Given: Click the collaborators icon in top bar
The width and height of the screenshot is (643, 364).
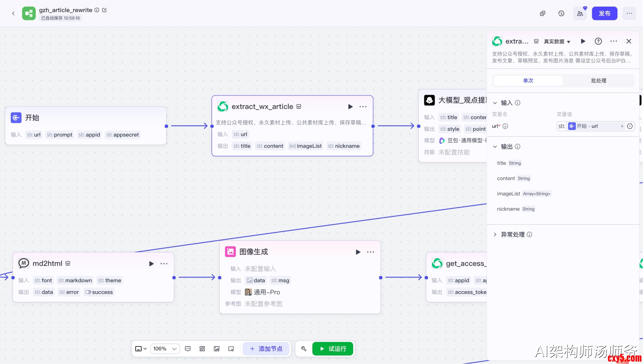Looking at the screenshot, I should 580,13.
